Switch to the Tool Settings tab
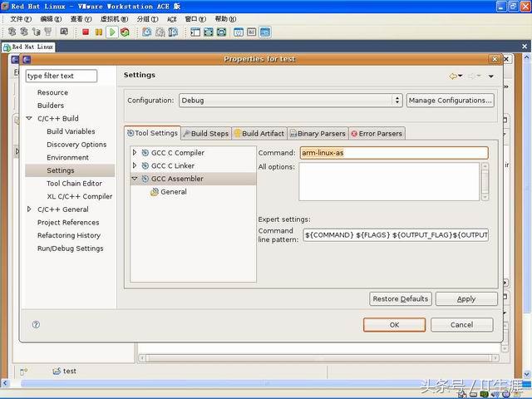 tap(152, 133)
